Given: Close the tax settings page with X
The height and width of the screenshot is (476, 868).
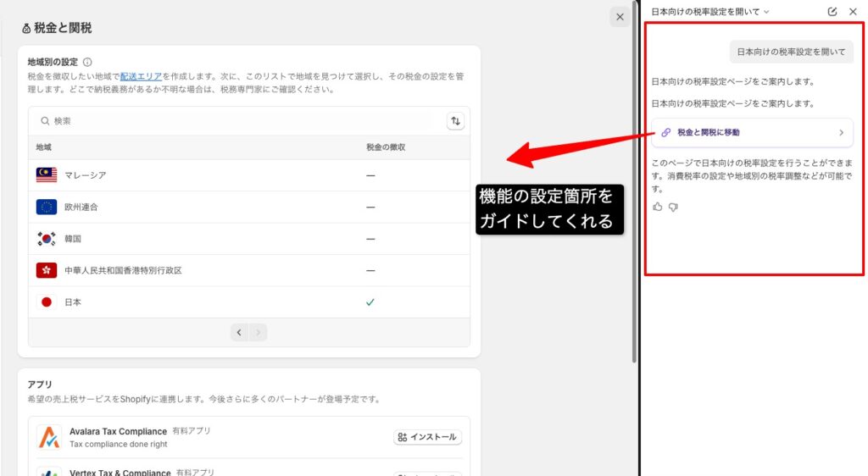Looking at the screenshot, I should 620,17.
